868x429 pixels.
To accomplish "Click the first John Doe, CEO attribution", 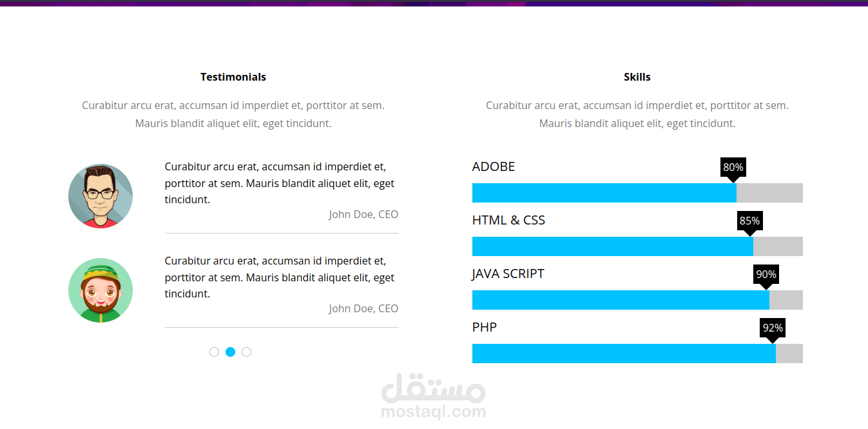I will click(x=363, y=214).
